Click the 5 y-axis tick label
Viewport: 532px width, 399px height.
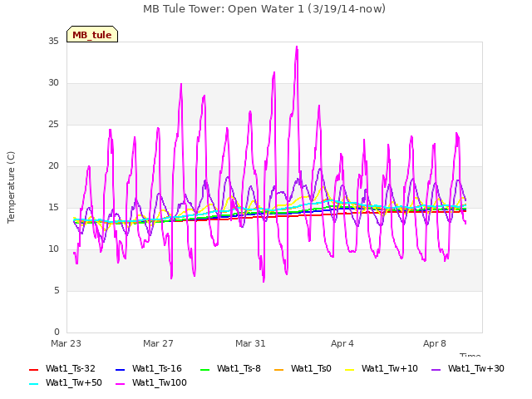click(x=57, y=291)
